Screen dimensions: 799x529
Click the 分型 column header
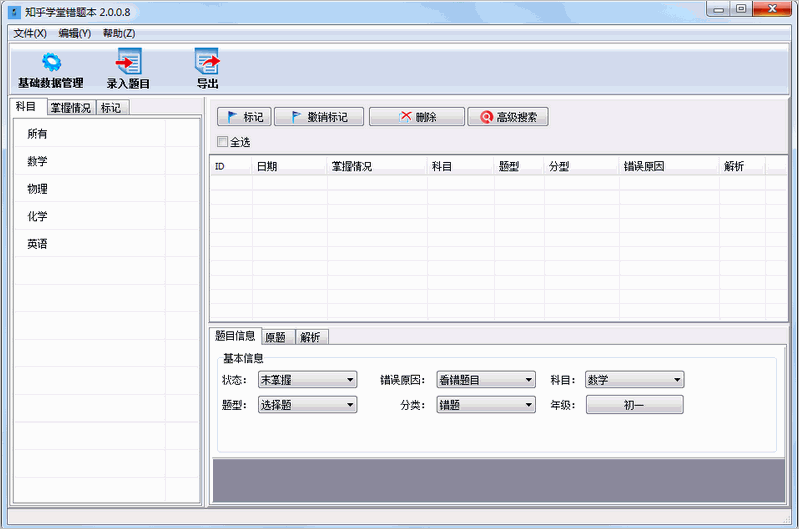click(x=581, y=166)
